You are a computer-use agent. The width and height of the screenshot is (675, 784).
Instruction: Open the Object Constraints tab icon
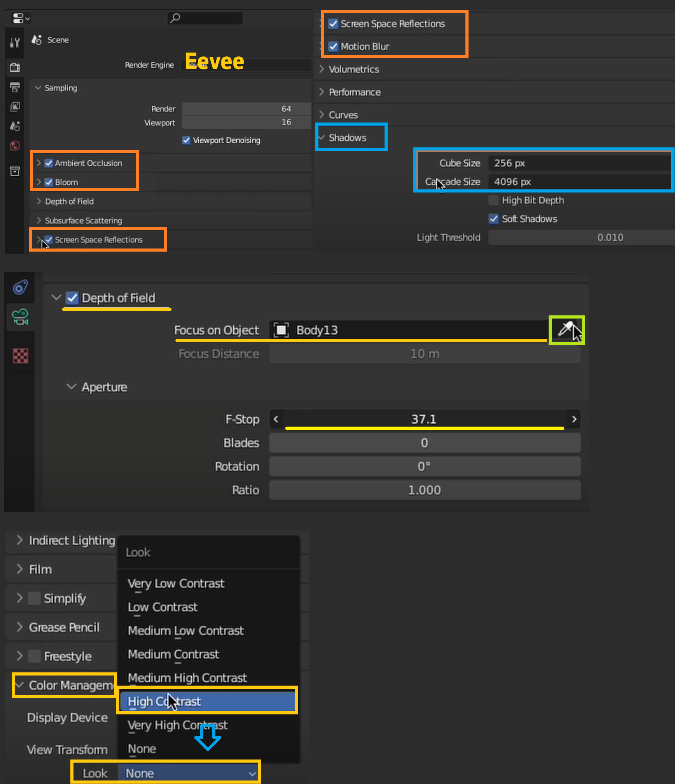point(20,288)
